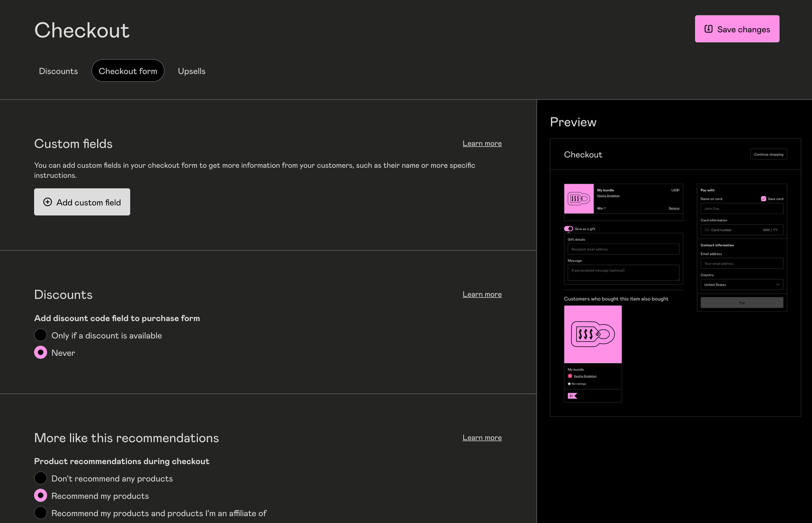812x523 pixels.
Task: Select Only if a discount is available
Action: click(x=41, y=335)
